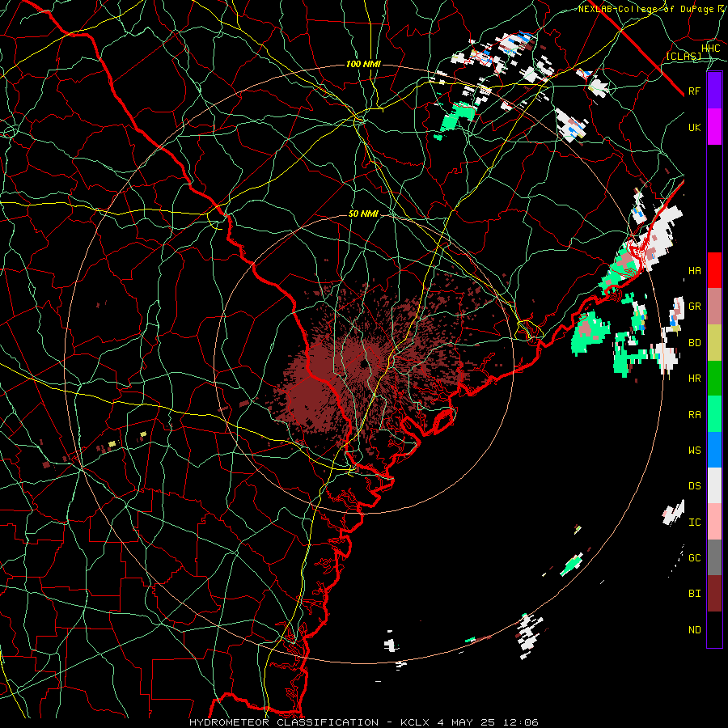Click the BI legend label

695,594
